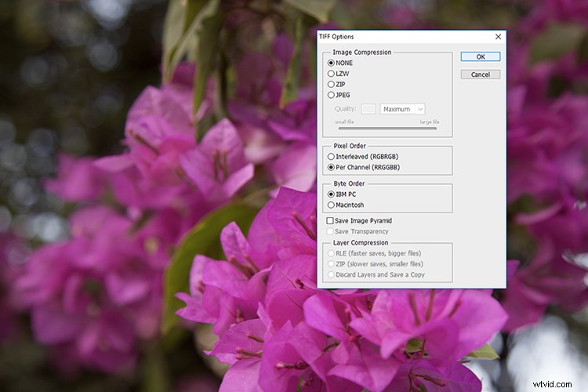
Task: Choose LZW image compression
Action: click(331, 73)
